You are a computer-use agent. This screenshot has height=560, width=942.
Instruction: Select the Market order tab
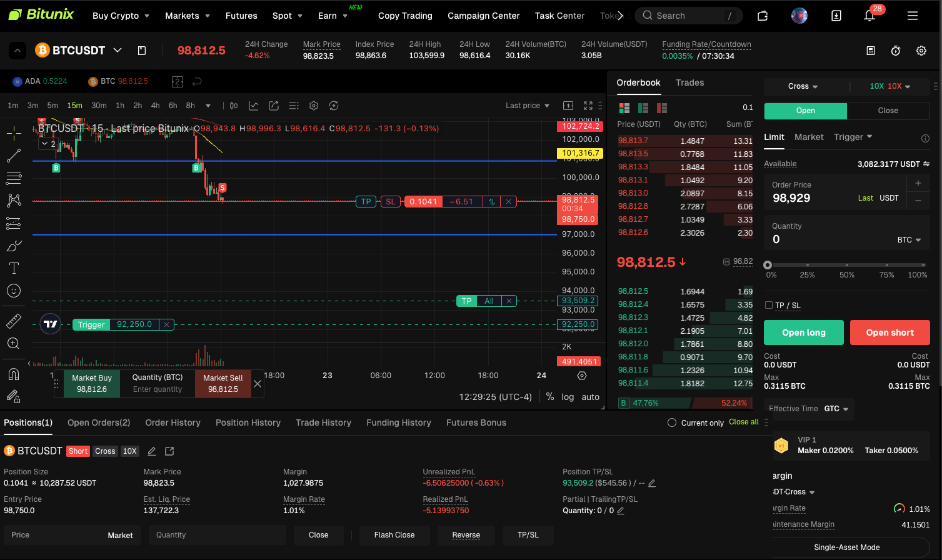coord(809,137)
